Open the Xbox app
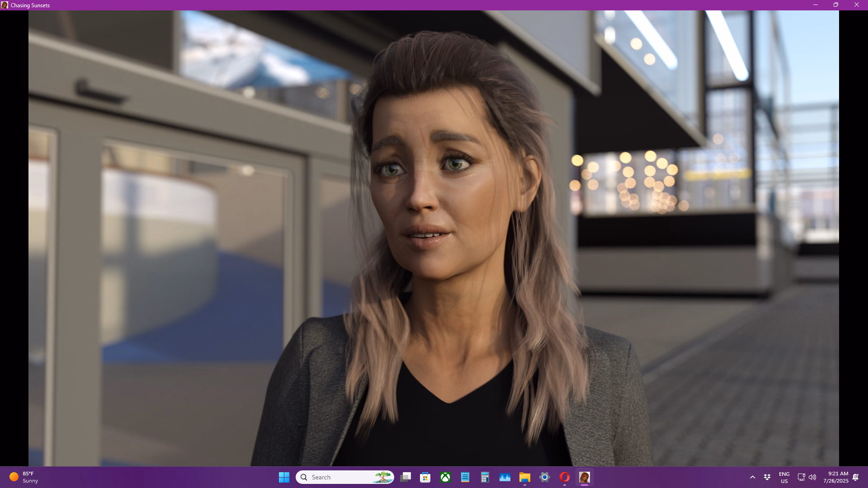The height and width of the screenshot is (488, 868). pos(445,477)
